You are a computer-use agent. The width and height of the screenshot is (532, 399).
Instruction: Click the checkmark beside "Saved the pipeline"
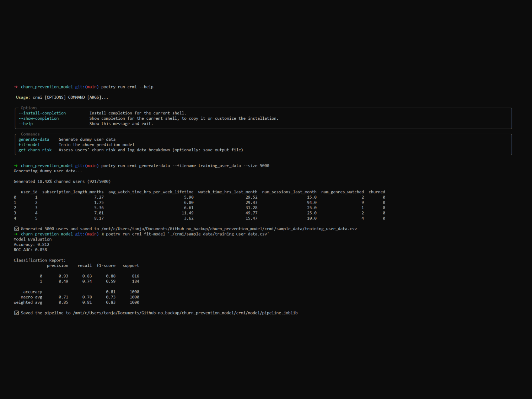(16, 313)
